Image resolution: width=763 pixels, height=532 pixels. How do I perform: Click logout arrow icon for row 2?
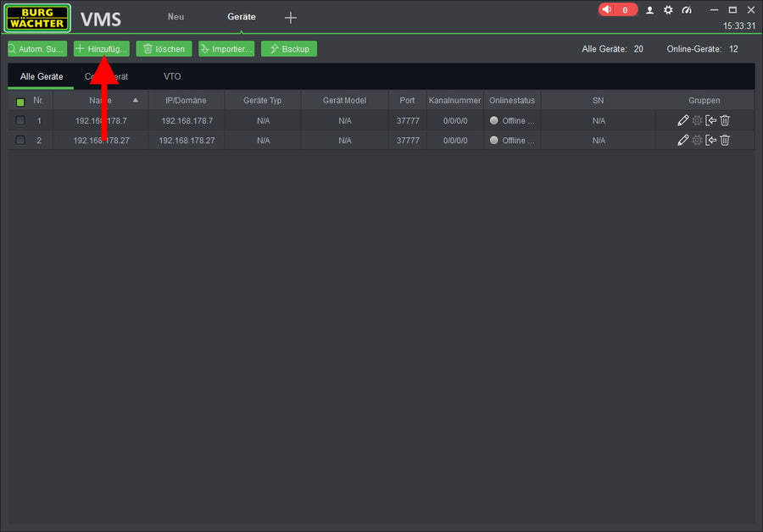pos(711,141)
